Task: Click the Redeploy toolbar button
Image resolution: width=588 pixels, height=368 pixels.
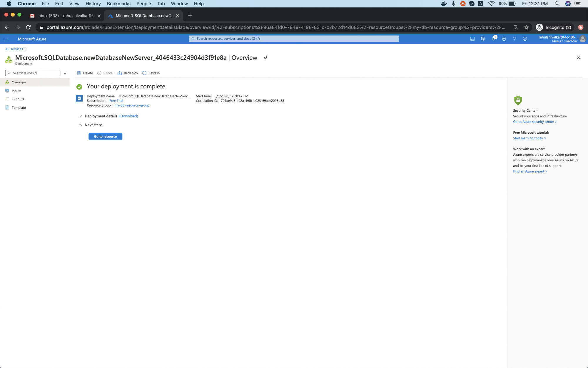Action: (x=128, y=73)
